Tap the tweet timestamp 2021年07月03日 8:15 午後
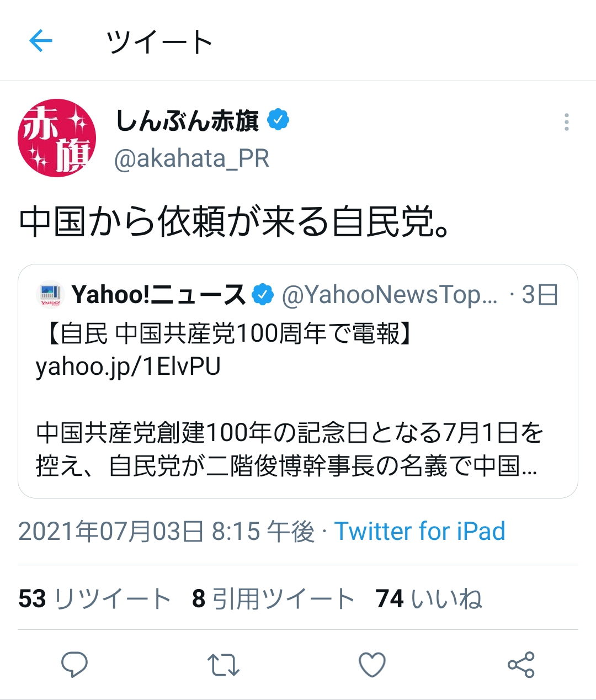 coord(166,532)
